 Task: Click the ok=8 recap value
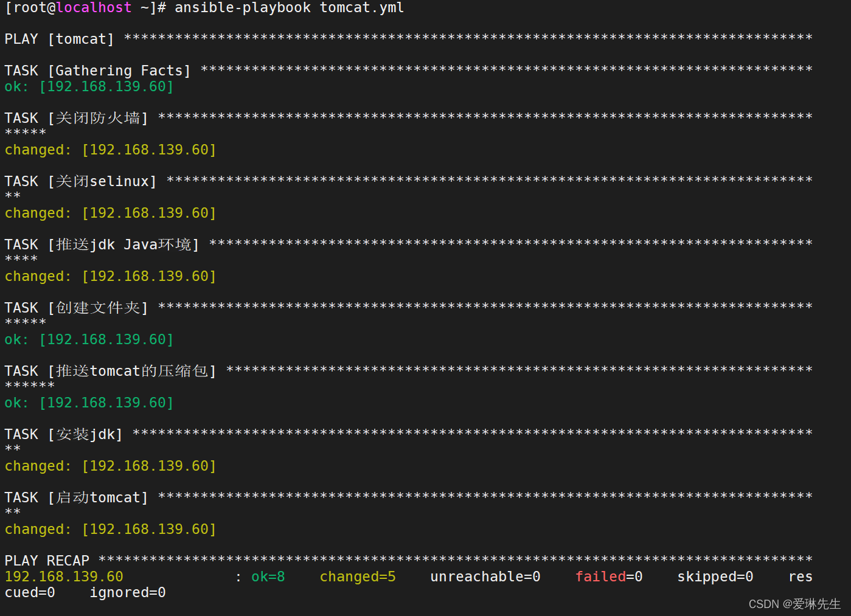click(268, 576)
